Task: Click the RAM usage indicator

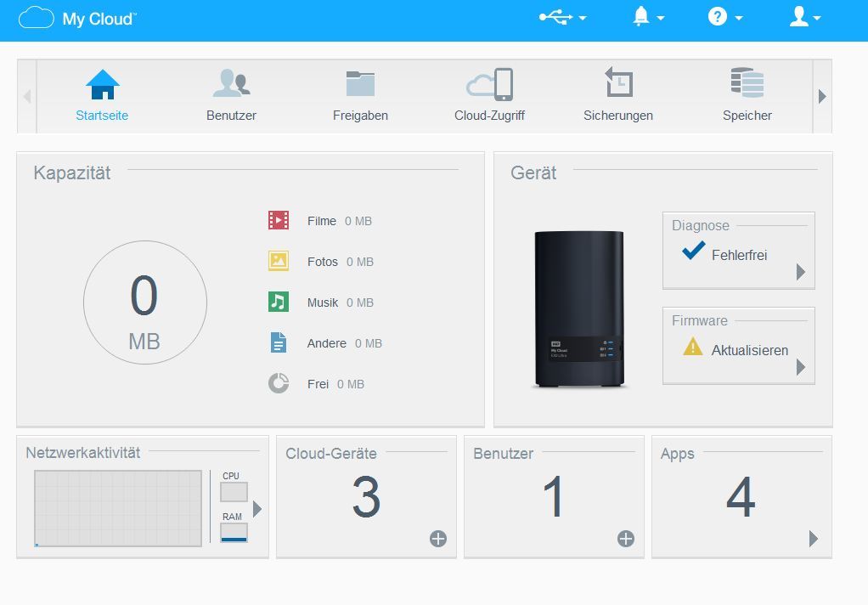Action: click(x=234, y=533)
